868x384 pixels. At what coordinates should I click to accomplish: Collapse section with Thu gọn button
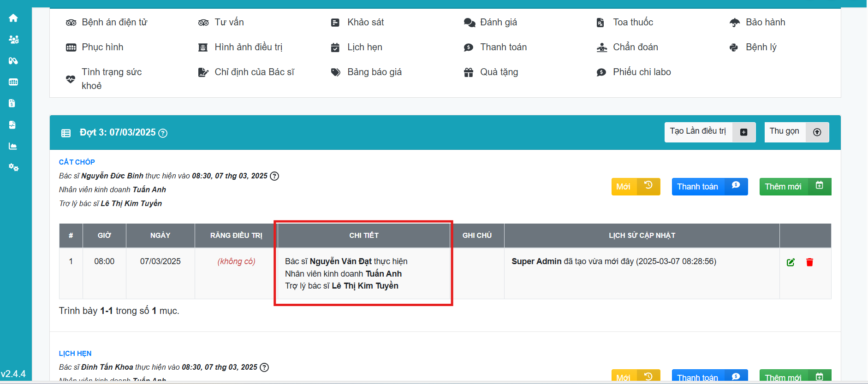coord(796,132)
